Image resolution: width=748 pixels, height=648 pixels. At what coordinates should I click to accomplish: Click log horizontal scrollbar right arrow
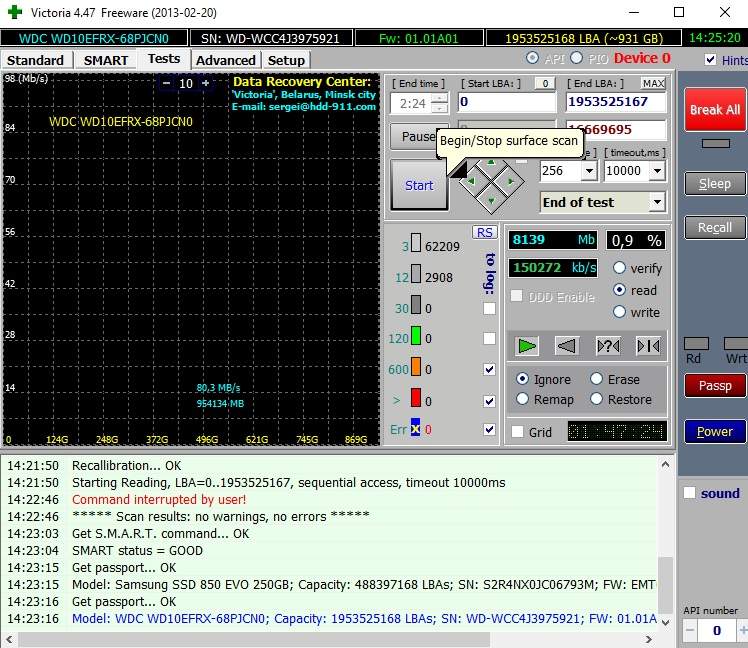pyautogui.click(x=649, y=639)
